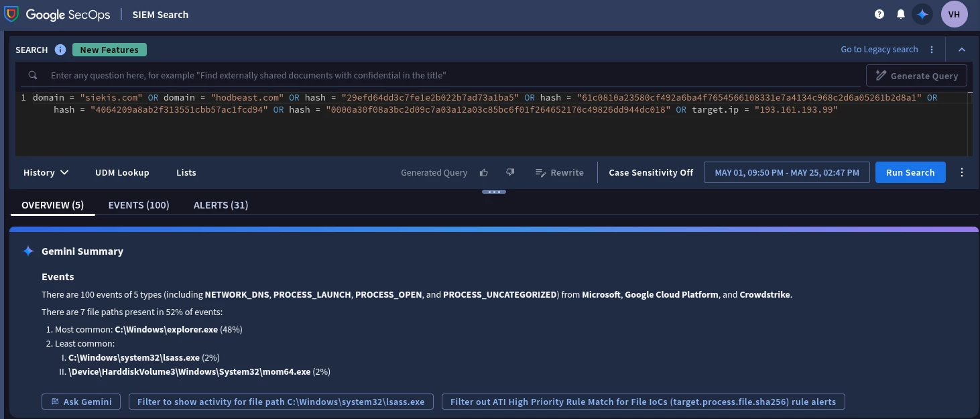Click Rewrite query button
Image resolution: width=980 pixels, height=419 pixels.
coord(560,172)
